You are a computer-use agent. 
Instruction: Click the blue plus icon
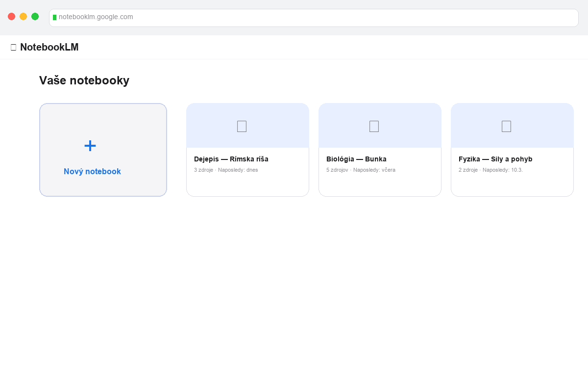[x=90, y=146]
